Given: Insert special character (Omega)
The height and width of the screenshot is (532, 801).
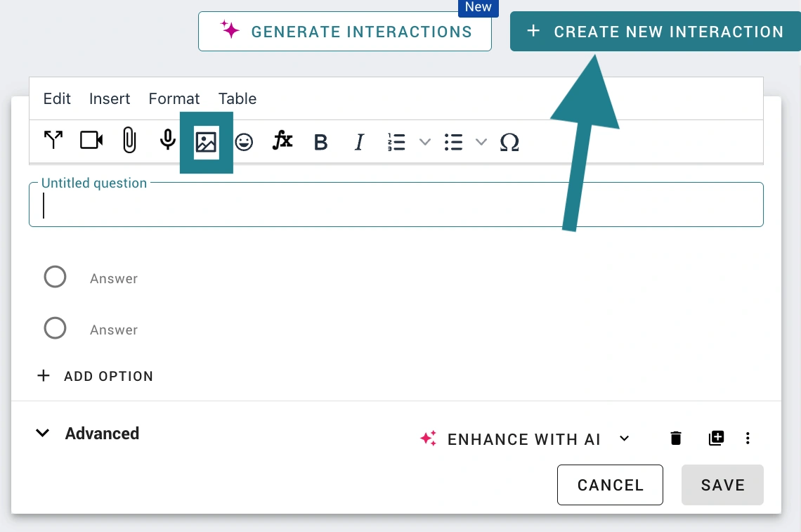Looking at the screenshot, I should [x=509, y=142].
